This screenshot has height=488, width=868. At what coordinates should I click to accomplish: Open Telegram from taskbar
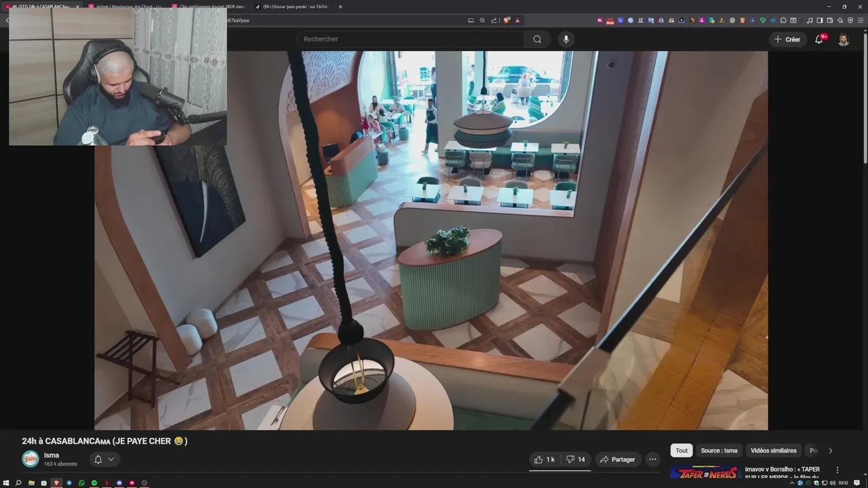click(69, 483)
